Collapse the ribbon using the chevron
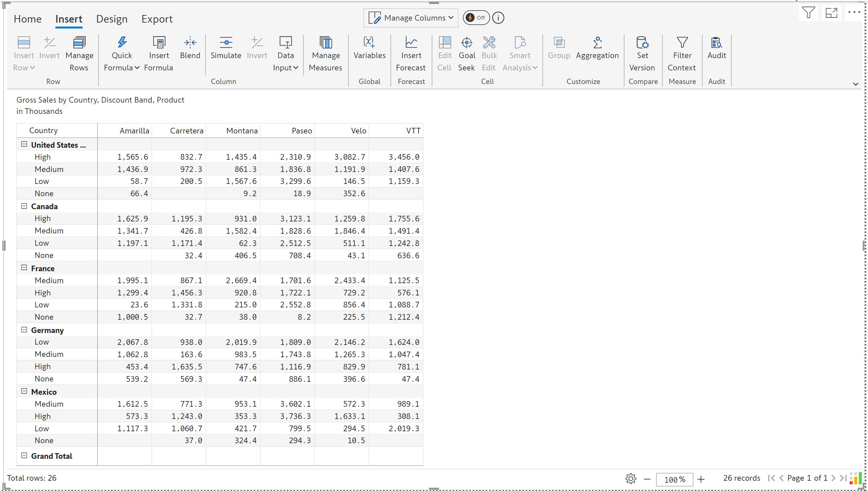Screen dimensions: 868x491 click(855, 84)
